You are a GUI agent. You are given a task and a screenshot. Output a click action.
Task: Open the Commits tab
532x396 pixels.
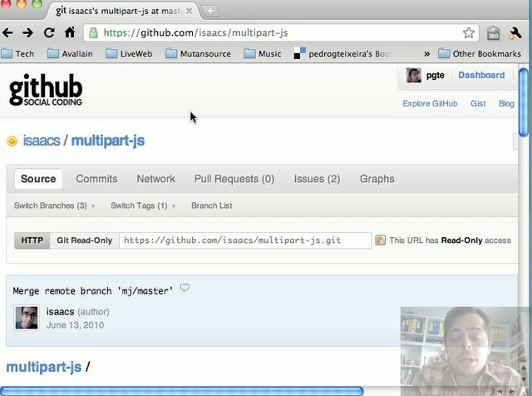tap(96, 179)
